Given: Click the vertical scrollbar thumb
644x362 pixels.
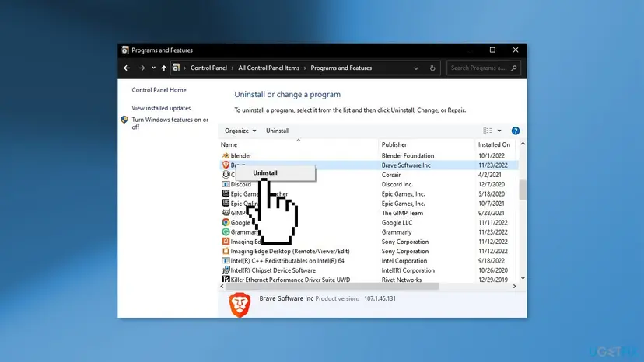Looking at the screenshot, I should coord(523,190).
